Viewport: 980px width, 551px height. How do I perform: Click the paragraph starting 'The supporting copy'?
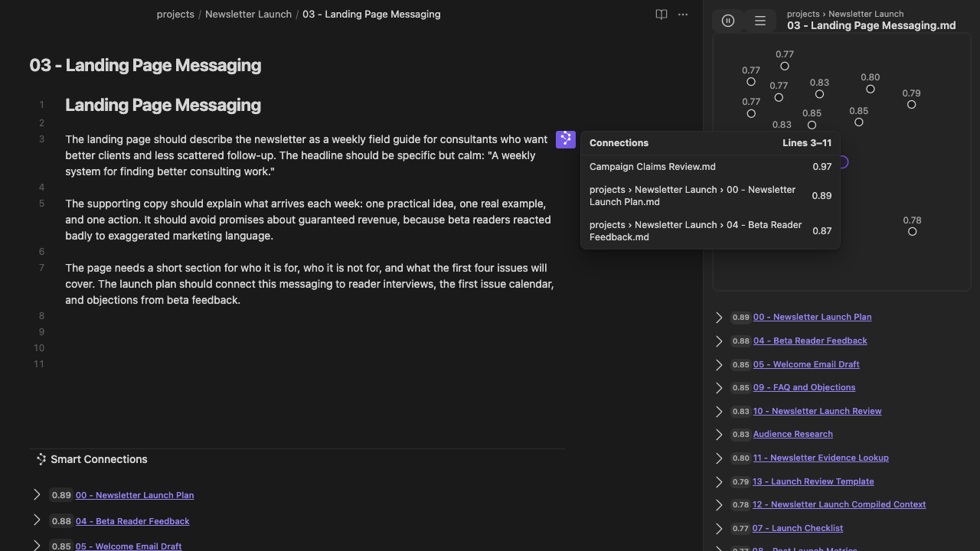308,220
